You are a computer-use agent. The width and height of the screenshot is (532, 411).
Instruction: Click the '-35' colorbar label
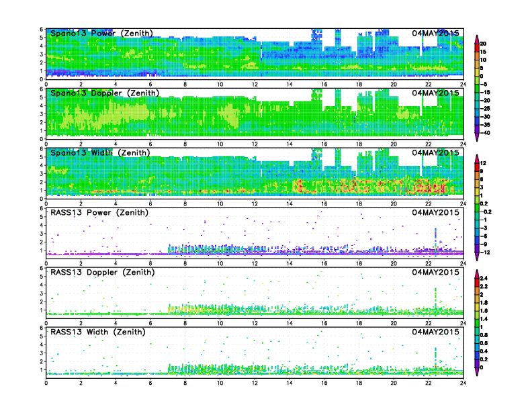pos(485,125)
